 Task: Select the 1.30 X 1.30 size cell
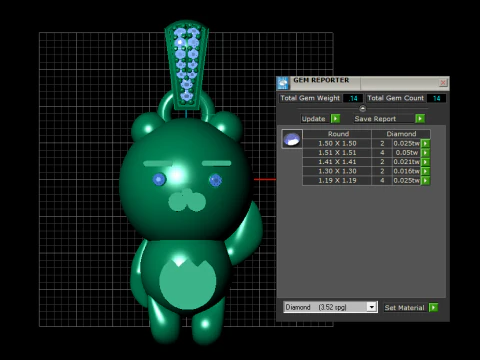(337, 171)
